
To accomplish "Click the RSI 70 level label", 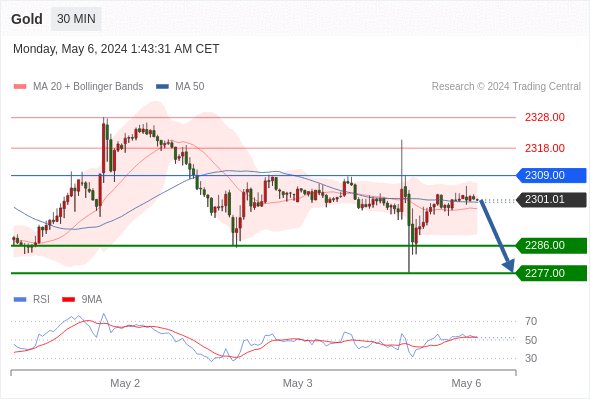I will (531, 321).
